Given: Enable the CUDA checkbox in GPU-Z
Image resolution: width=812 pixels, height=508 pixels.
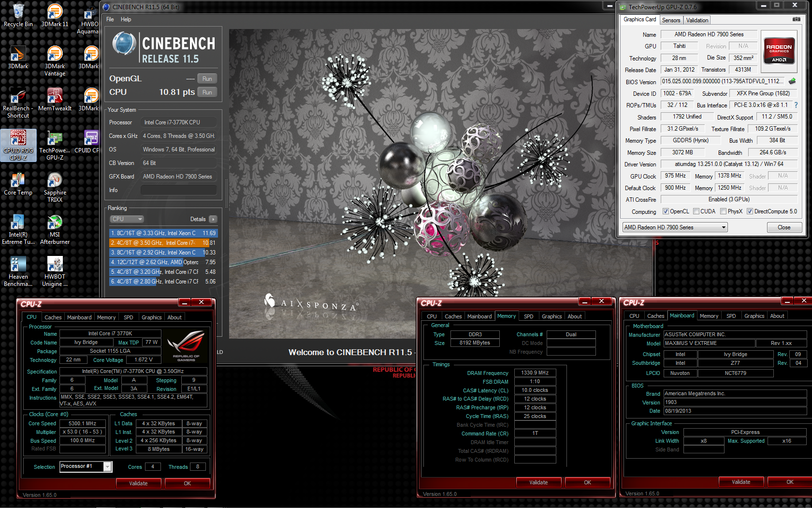Looking at the screenshot, I should (696, 211).
